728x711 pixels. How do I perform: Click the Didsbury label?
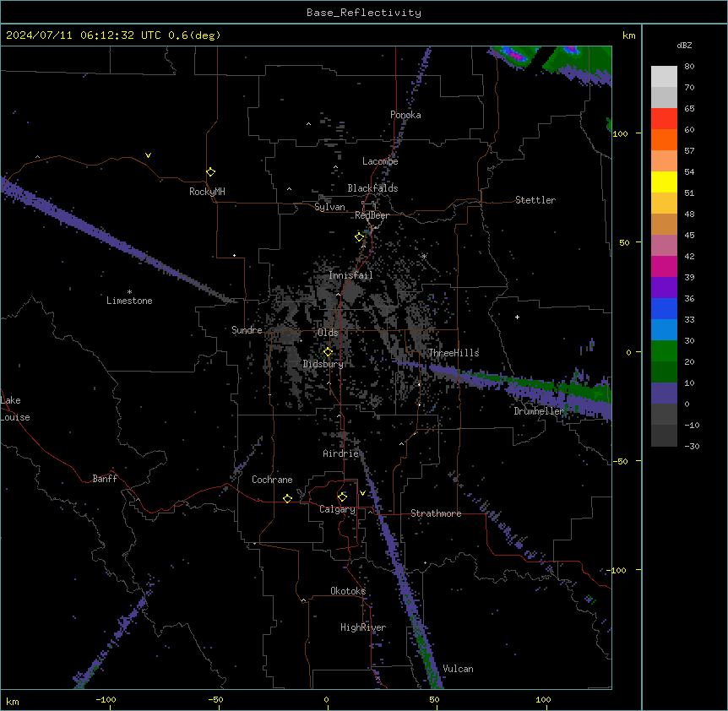(323, 364)
